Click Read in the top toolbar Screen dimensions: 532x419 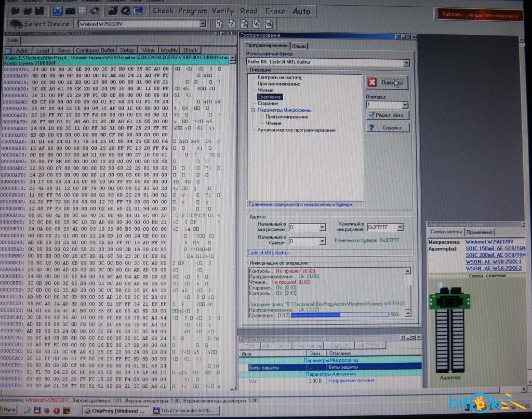(x=249, y=11)
